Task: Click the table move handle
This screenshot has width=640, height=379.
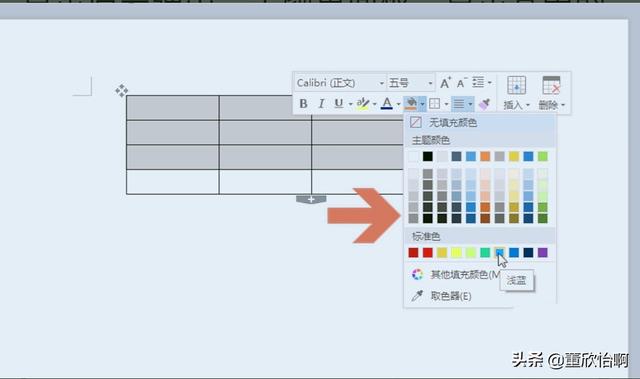Action: pos(121,91)
